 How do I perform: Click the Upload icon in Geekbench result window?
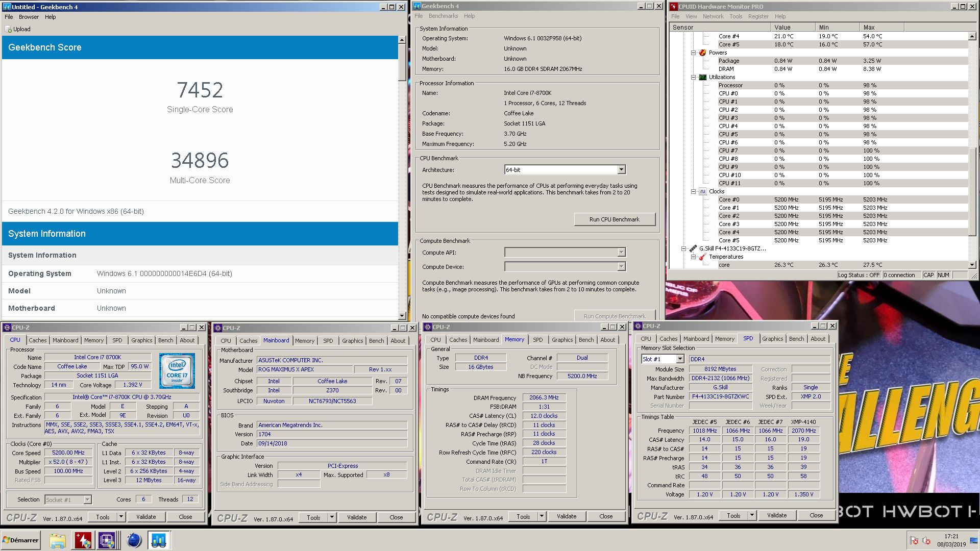(8, 29)
